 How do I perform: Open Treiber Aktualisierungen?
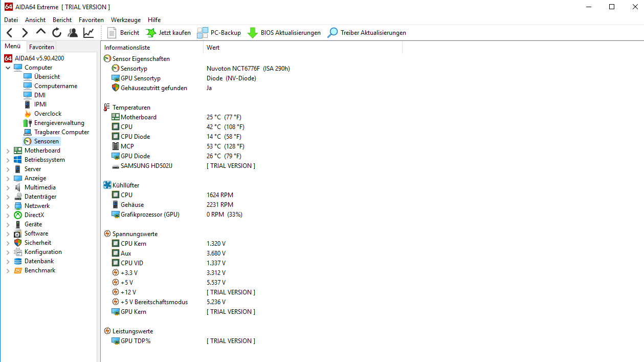[x=367, y=33]
